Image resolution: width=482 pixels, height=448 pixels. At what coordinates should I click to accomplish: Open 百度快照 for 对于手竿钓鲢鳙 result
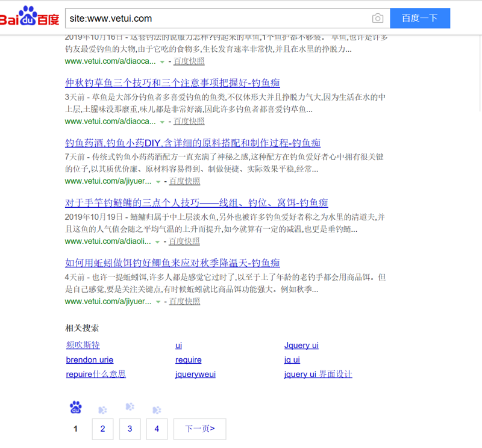coord(184,241)
